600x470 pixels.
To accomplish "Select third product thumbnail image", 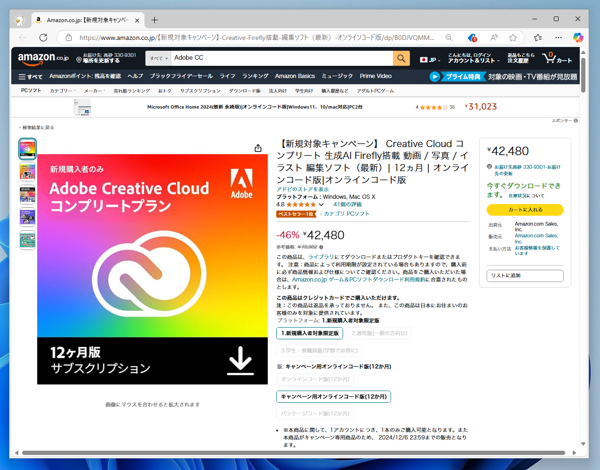I will coord(28,194).
